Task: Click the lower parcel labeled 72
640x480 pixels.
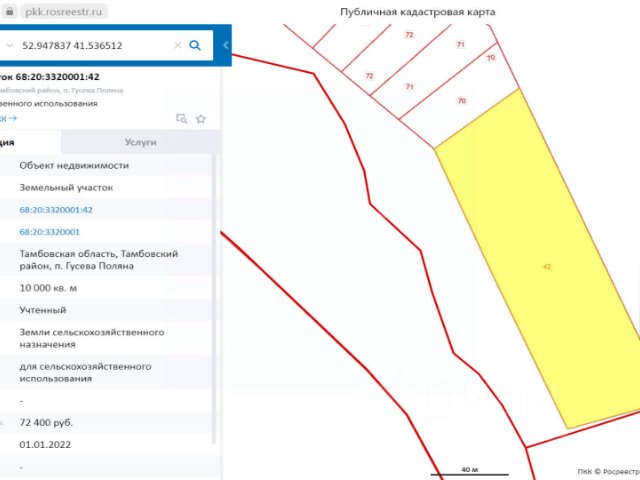Action: (369, 76)
